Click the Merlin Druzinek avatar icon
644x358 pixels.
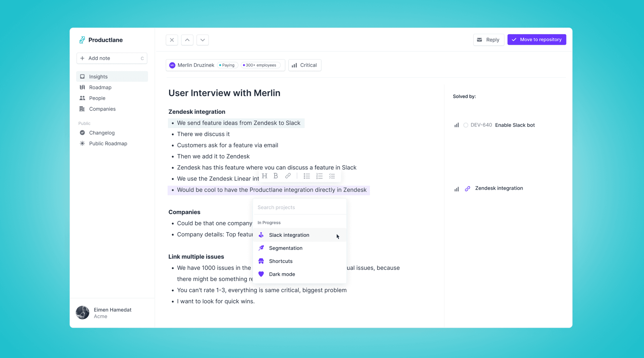pos(172,65)
